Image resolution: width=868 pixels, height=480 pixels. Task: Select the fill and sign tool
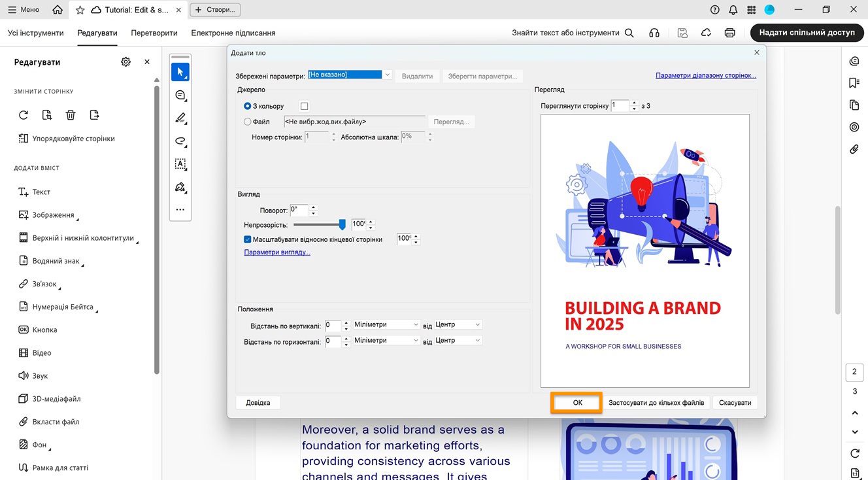(180, 187)
